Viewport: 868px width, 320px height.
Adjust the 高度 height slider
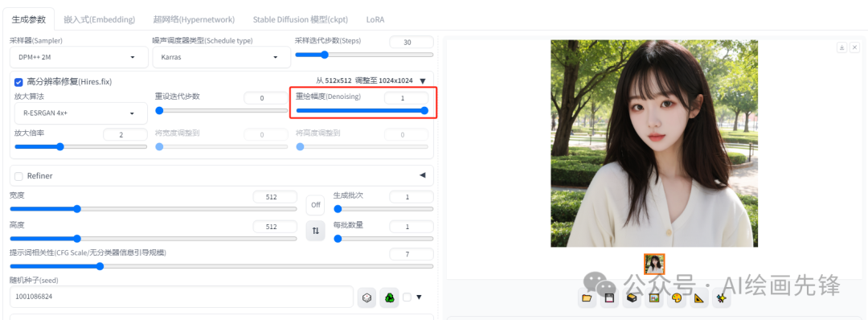pos(154,239)
